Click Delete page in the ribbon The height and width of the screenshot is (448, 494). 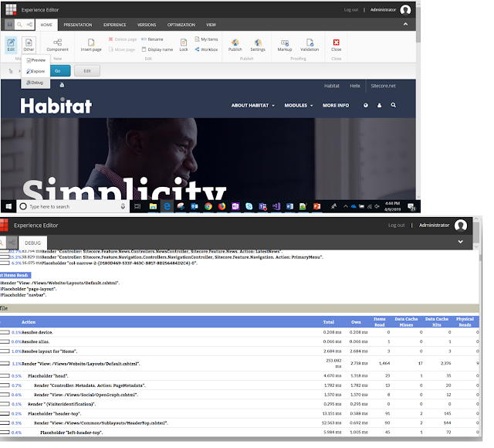pyautogui.click(x=123, y=39)
